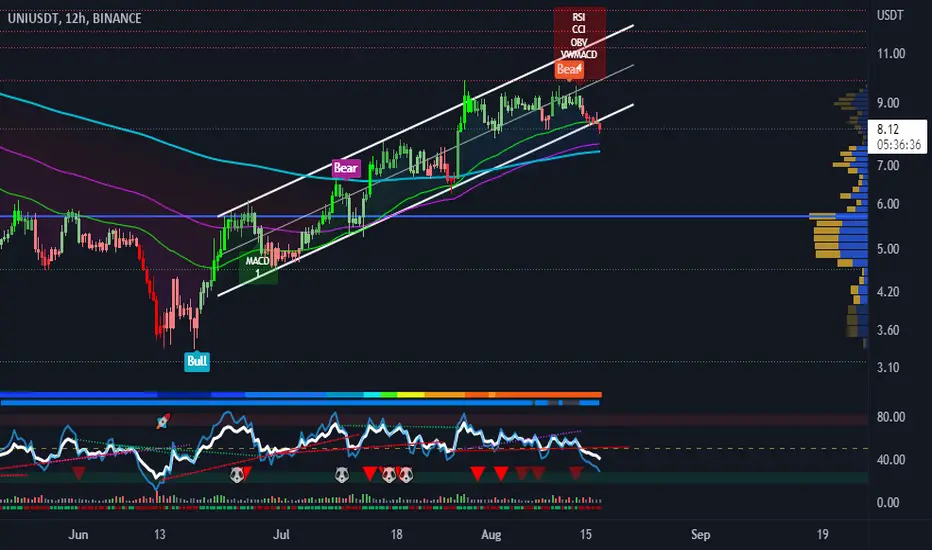Click the 4.20 price axis label

887,291
